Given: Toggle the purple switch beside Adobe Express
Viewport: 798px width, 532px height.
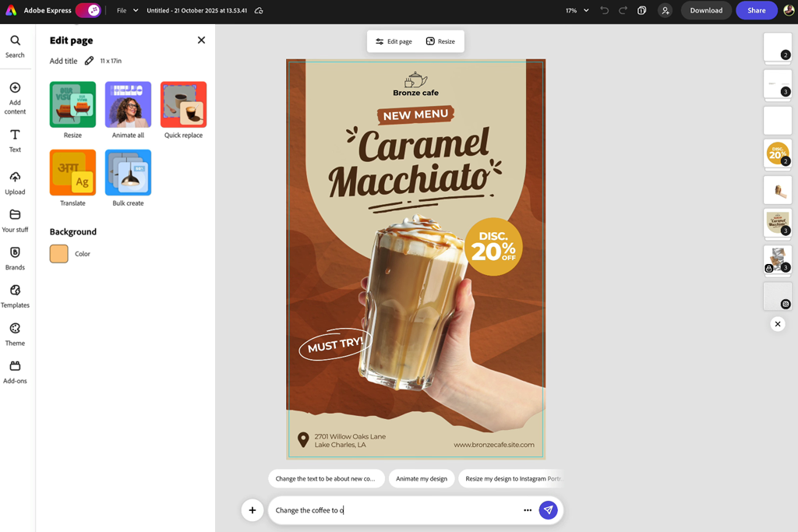Looking at the screenshot, I should coord(87,10).
